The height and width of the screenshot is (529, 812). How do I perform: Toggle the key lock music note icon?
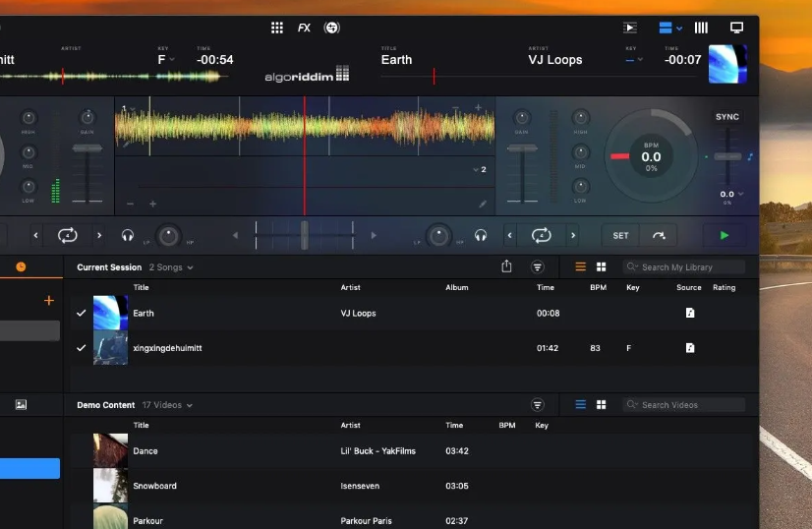pyautogui.click(x=750, y=156)
